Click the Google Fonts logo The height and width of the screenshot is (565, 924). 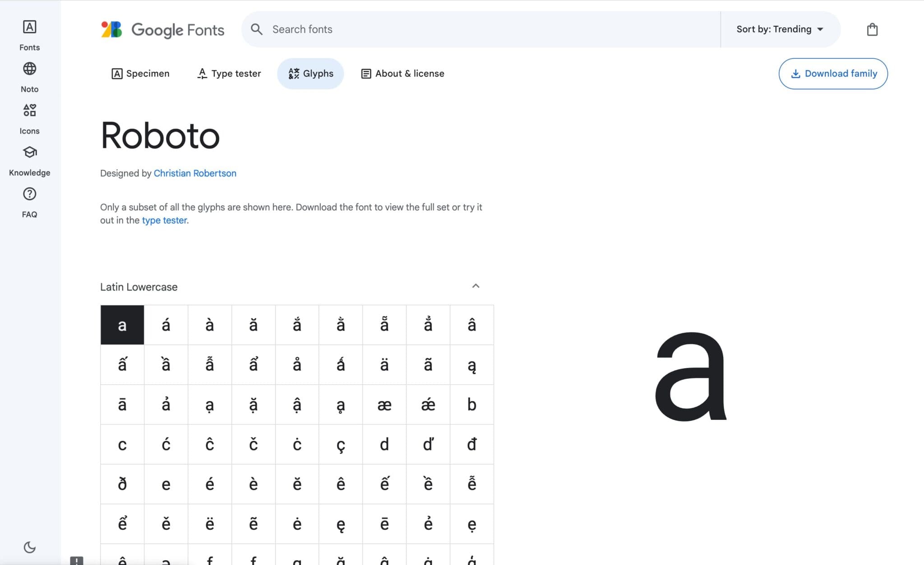coord(162,30)
